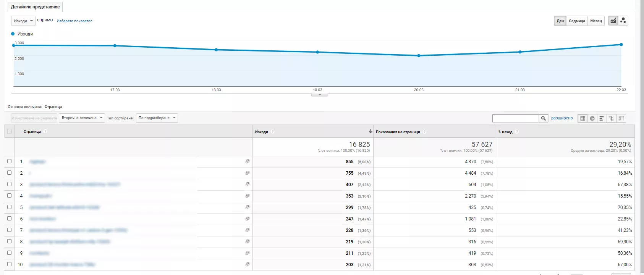Select pie chart percentage view icon
The image size is (644, 275).
(592, 118)
